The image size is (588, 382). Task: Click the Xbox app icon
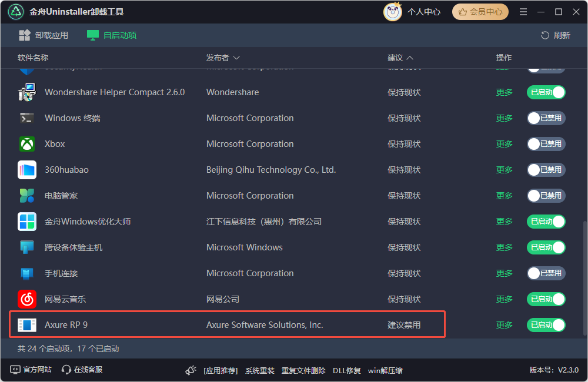tap(27, 144)
